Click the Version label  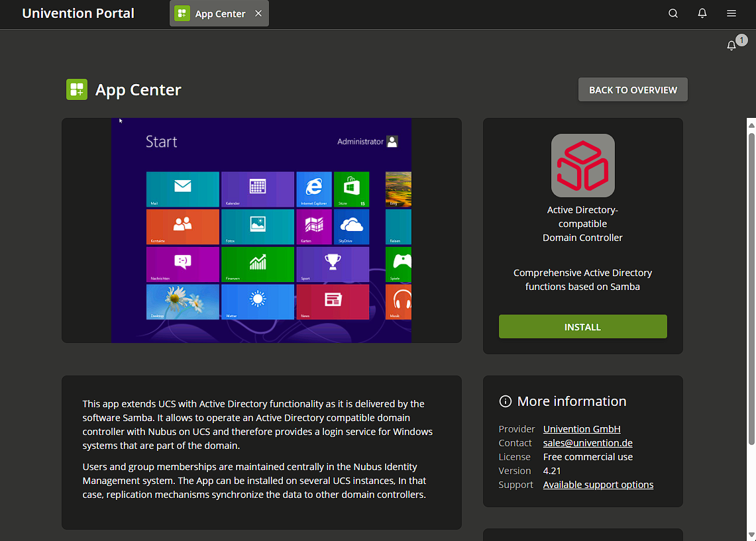tap(514, 471)
